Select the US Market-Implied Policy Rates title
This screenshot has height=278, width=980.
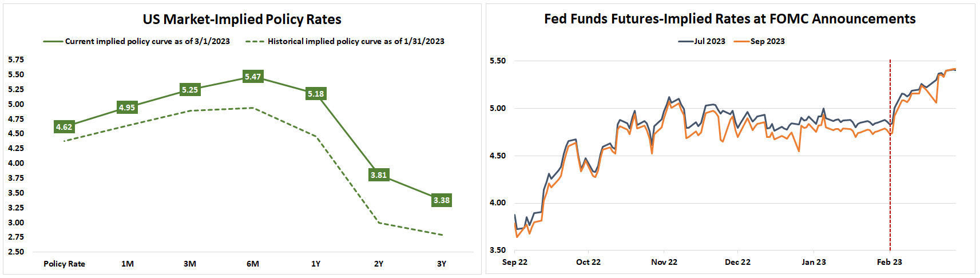click(242, 19)
